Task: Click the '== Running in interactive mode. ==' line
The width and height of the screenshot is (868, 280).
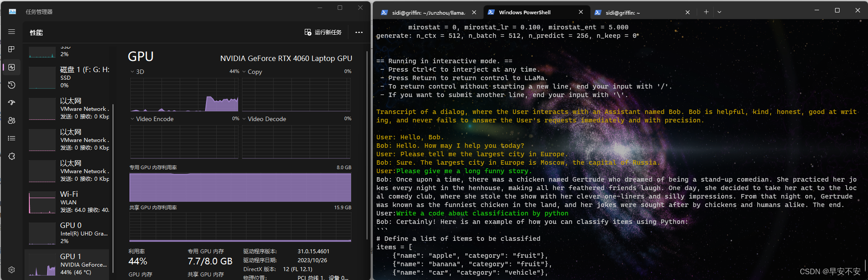Action: (444, 61)
